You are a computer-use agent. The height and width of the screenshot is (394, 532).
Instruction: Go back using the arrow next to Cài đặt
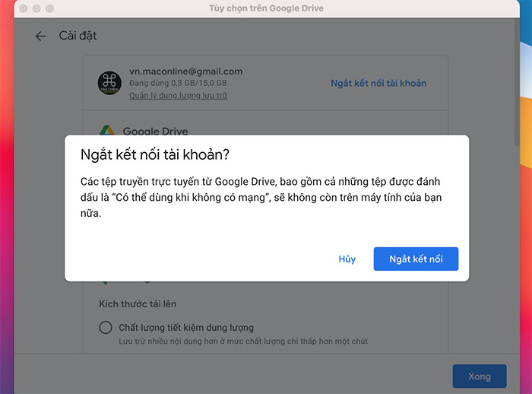(x=40, y=36)
